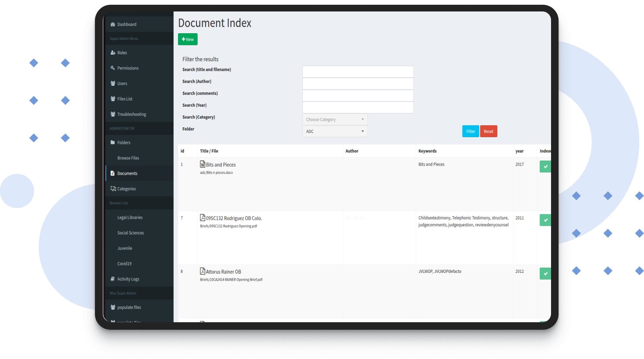
Task: Click the Users group icon
Action: click(x=113, y=83)
